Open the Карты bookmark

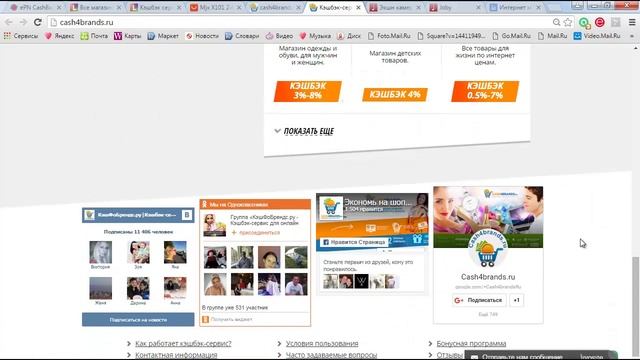[x=128, y=36]
